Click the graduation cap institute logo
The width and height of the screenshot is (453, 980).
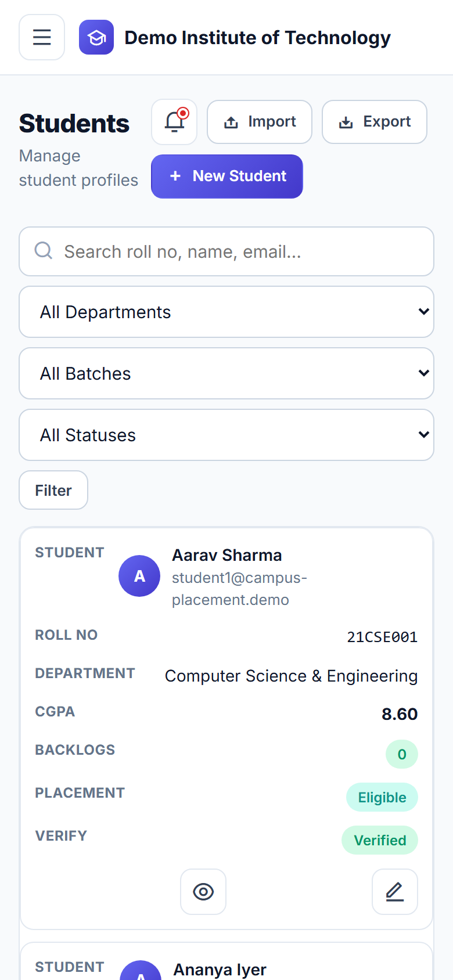click(x=96, y=37)
